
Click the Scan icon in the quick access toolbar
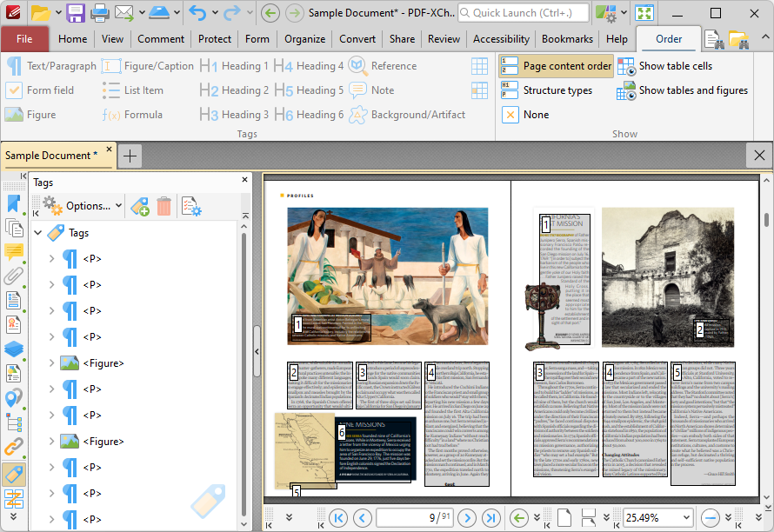click(x=159, y=13)
